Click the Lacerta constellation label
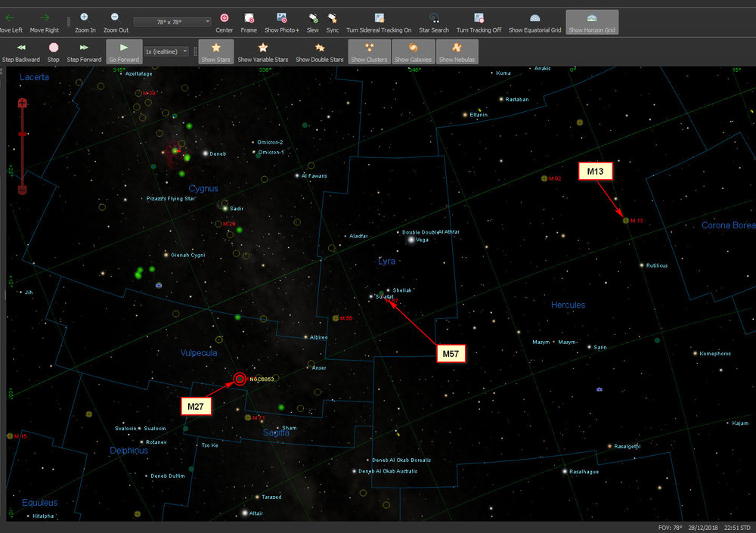The width and height of the screenshot is (756, 533). (34, 76)
